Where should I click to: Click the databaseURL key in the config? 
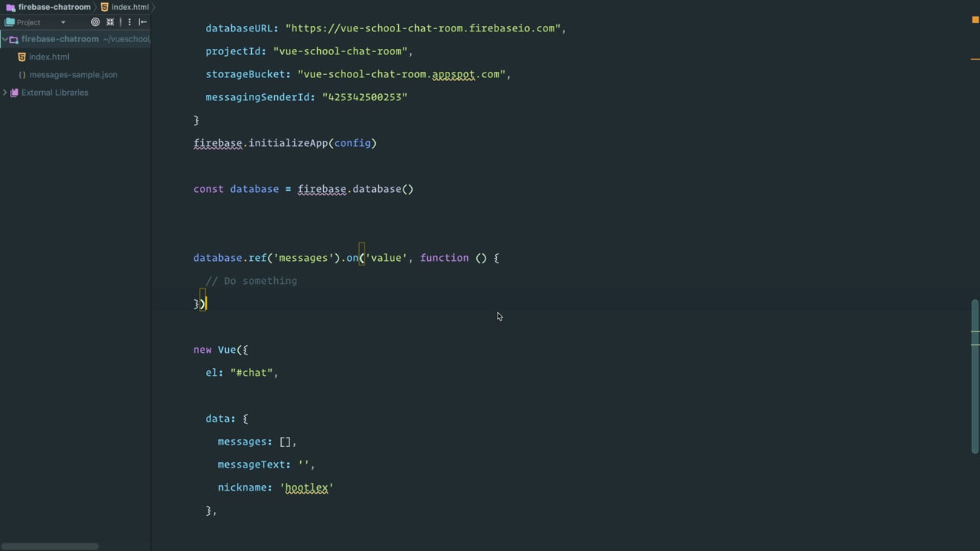pyautogui.click(x=239, y=28)
